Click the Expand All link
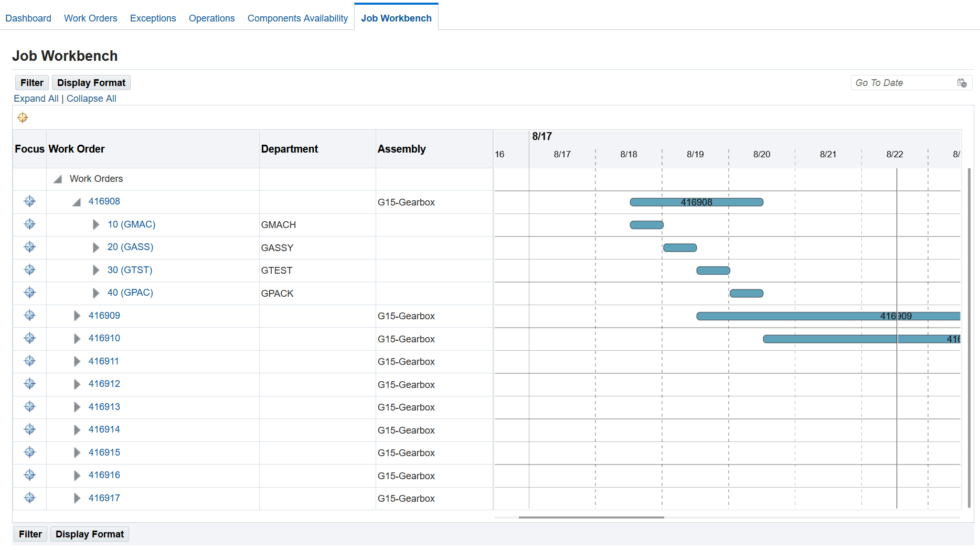This screenshot has height=550, width=980. pyautogui.click(x=36, y=99)
